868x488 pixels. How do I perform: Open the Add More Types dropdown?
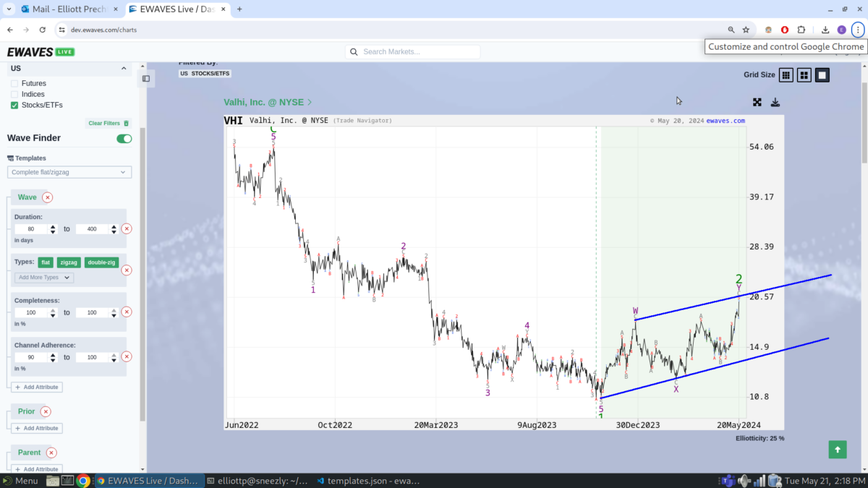tap(44, 278)
